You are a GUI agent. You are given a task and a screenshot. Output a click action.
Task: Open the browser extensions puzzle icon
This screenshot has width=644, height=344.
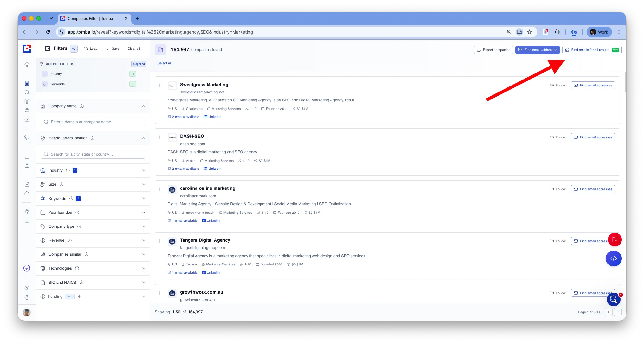557,32
